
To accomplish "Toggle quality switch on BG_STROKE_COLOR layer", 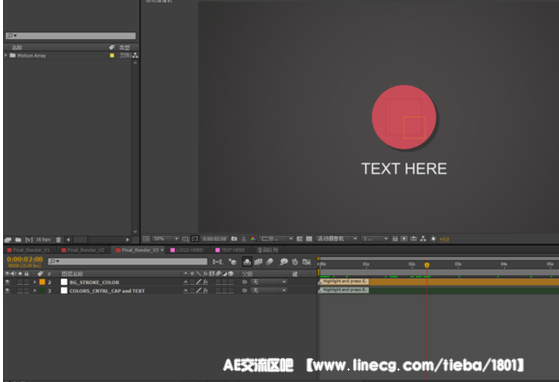I will coord(199,282).
